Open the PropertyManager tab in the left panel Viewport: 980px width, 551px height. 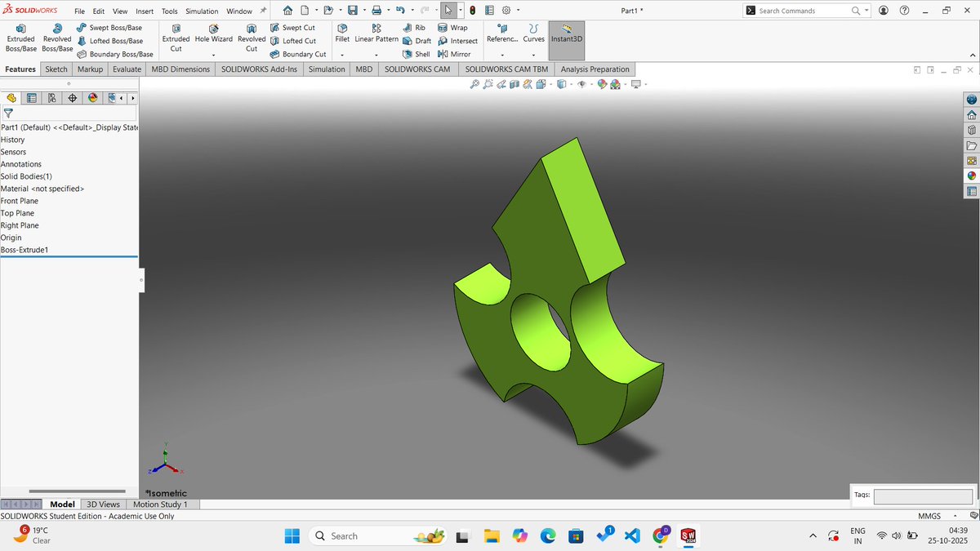tap(32, 98)
